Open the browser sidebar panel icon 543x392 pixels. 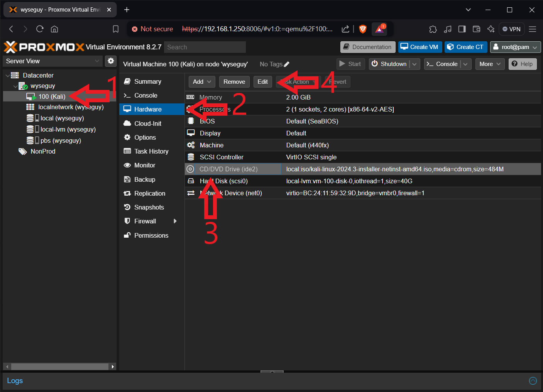coord(462,29)
